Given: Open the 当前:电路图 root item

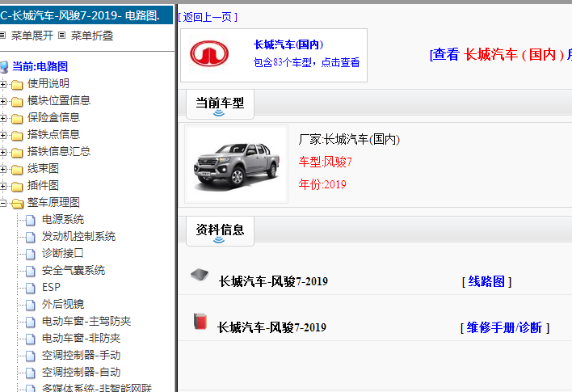Looking at the screenshot, I should point(40,66).
